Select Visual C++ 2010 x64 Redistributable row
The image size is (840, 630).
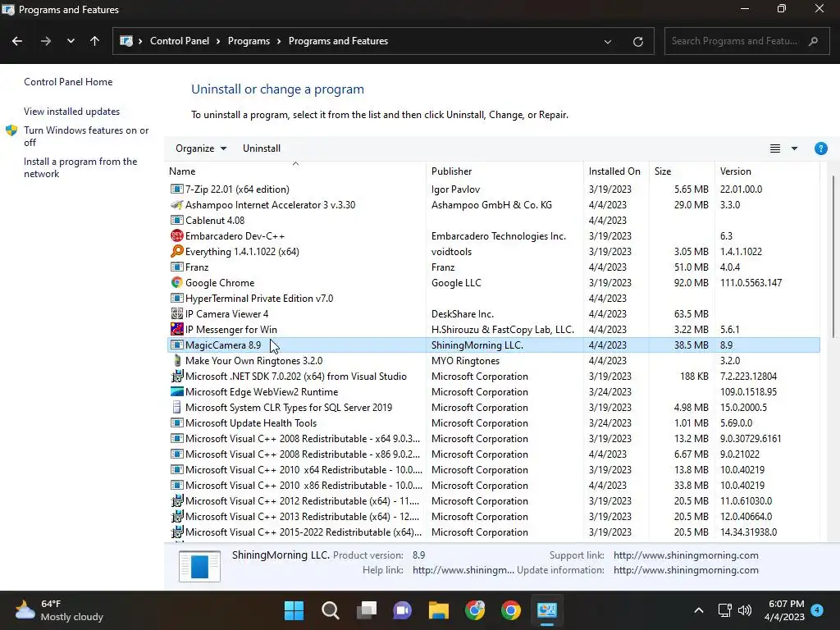tap(493, 470)
